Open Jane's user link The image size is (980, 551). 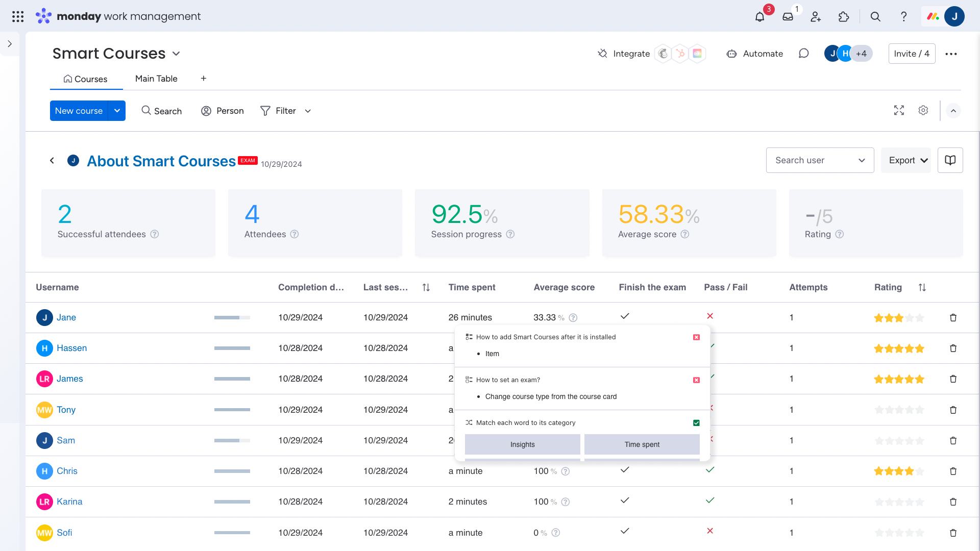[x=66, y=317]
